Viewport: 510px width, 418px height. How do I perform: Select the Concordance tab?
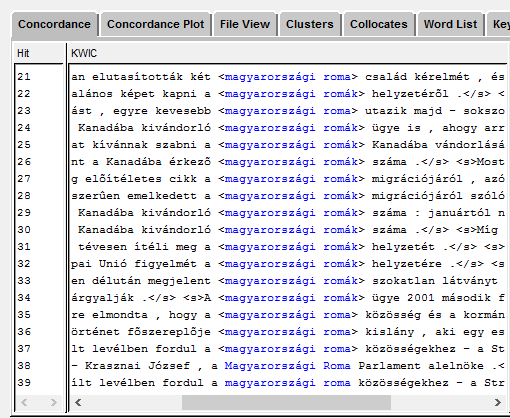54,24
